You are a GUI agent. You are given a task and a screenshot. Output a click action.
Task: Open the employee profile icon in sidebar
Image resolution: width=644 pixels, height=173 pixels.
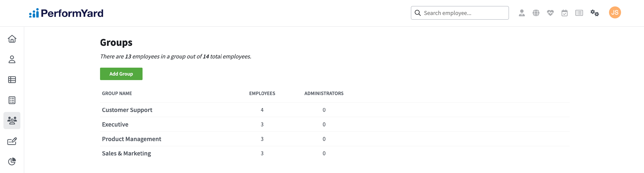(x=12, y=59)
